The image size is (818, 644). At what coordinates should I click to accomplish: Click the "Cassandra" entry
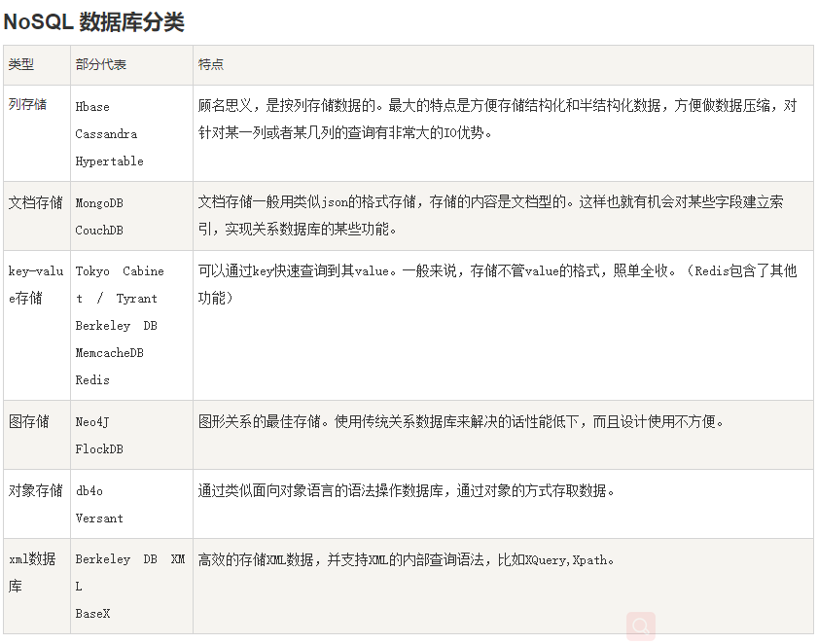tap(106, 134)
